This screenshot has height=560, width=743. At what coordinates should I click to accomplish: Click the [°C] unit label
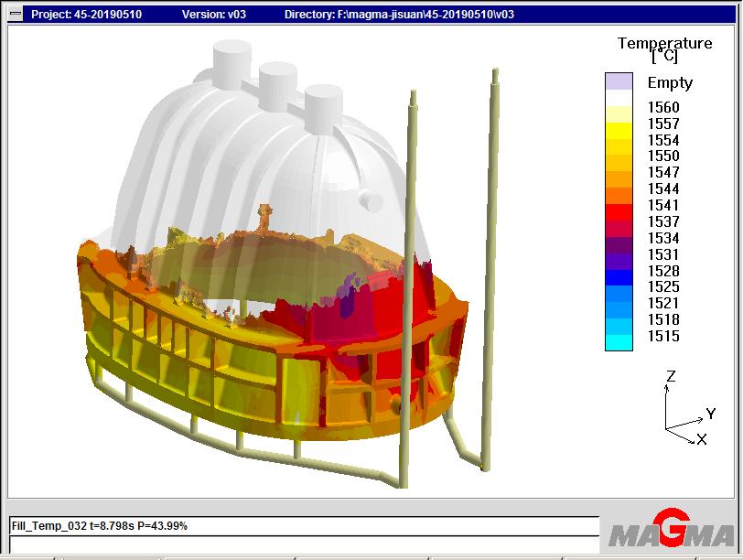tap(664, 57)
